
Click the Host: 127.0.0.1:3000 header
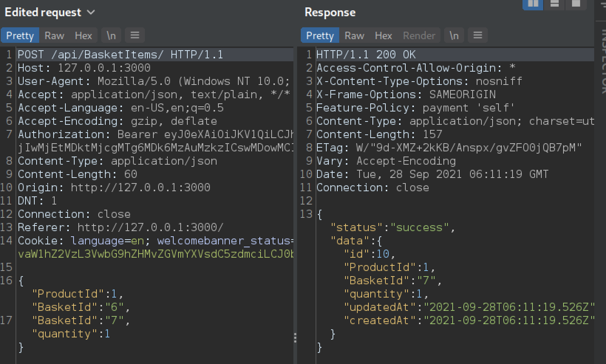pyautogui.click(x=84, y=68)
